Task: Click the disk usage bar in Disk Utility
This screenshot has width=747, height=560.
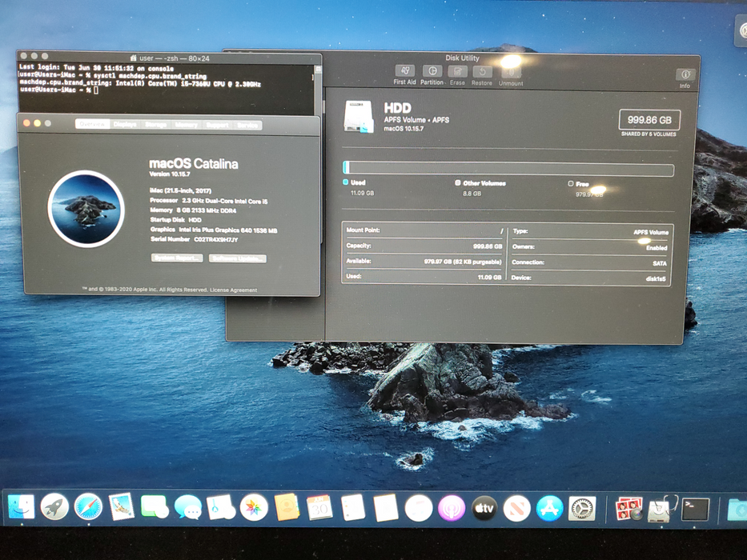Action: (508, 168)
